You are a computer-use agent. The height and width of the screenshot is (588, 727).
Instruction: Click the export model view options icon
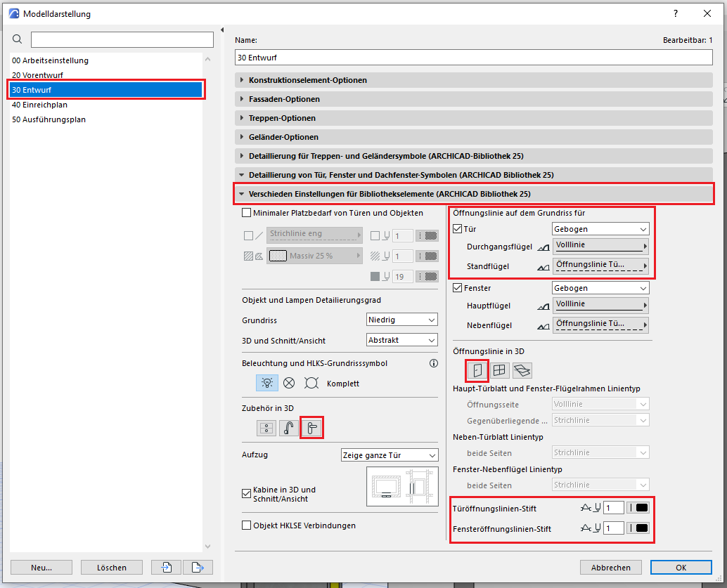click(198, 567)
